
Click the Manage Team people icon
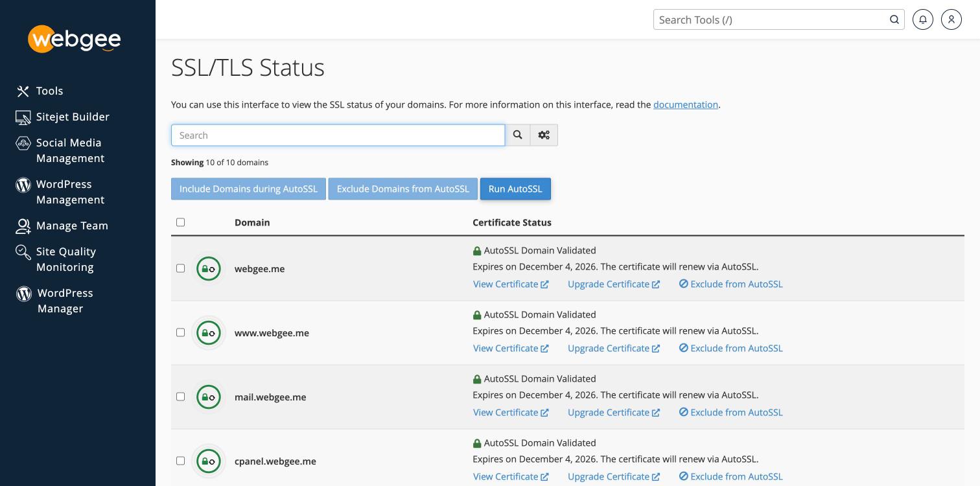point(23,226)
